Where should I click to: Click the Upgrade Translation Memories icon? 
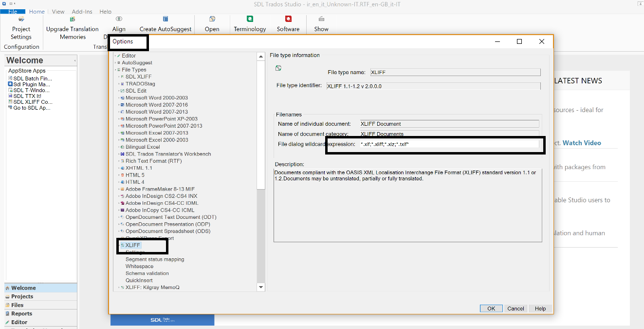[73, 19]
